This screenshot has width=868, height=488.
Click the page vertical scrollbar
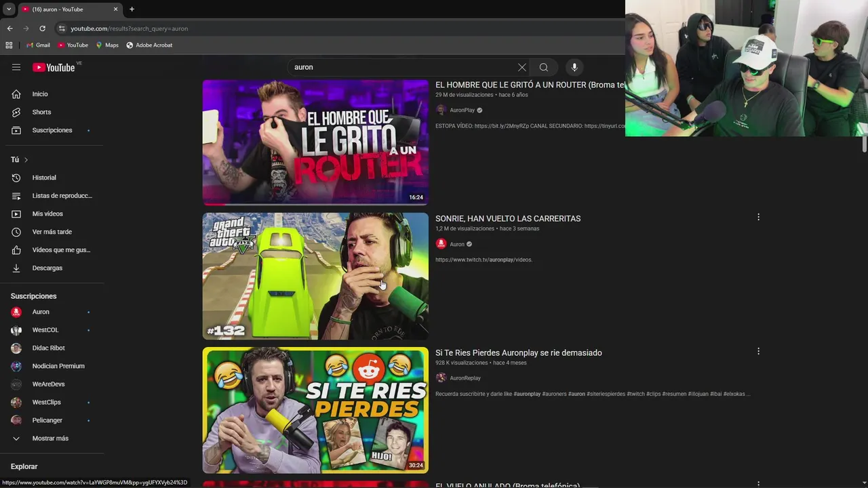pos(864,144)
